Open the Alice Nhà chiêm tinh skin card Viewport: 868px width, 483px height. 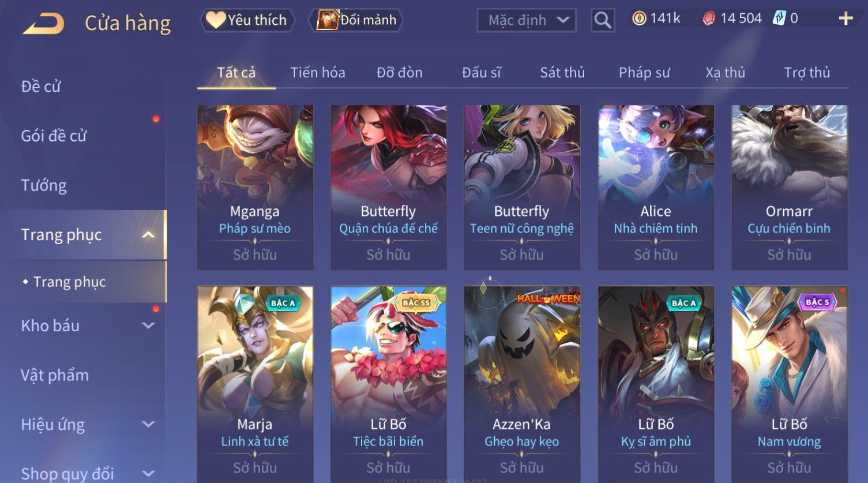[656, 187]
